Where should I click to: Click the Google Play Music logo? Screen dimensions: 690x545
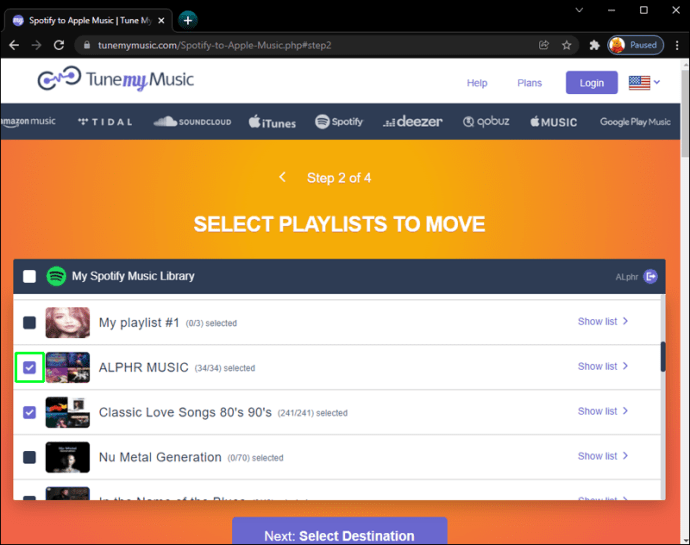click(x=635, y=122)
